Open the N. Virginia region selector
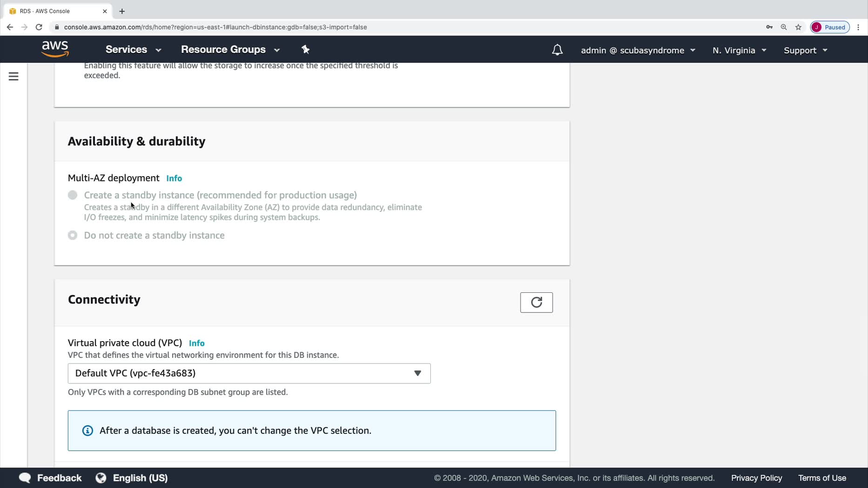Image resolution: width=868 pixels, height=488 pixels. pos(740,50)
